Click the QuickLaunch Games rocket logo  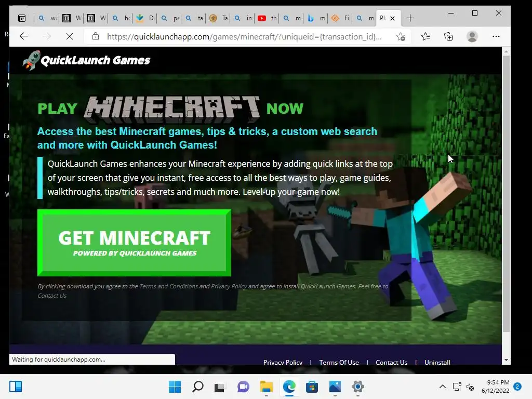pyautogui.click(x=86, y=60)
